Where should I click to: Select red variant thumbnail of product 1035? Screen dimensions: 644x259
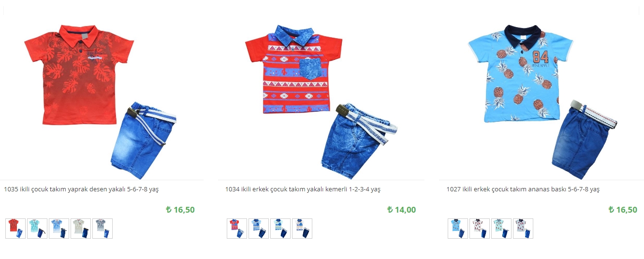[x=15, y=229]
